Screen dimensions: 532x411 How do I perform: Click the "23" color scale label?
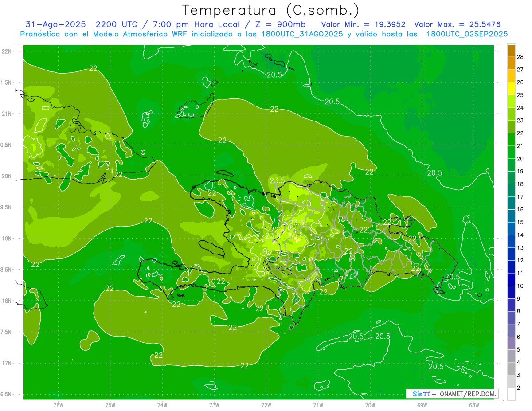coord(521,121)
